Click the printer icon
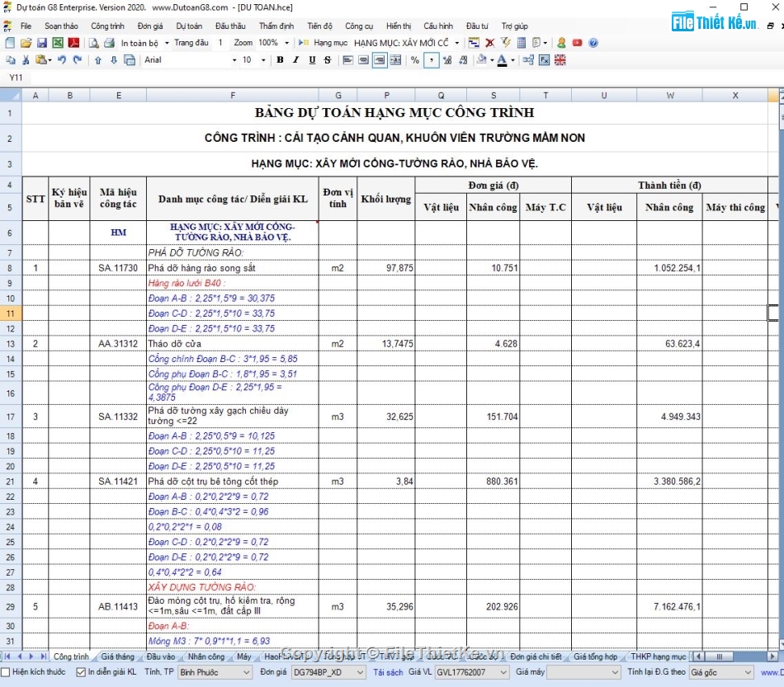This screenshot has height=687, width=784. point(109,43)
